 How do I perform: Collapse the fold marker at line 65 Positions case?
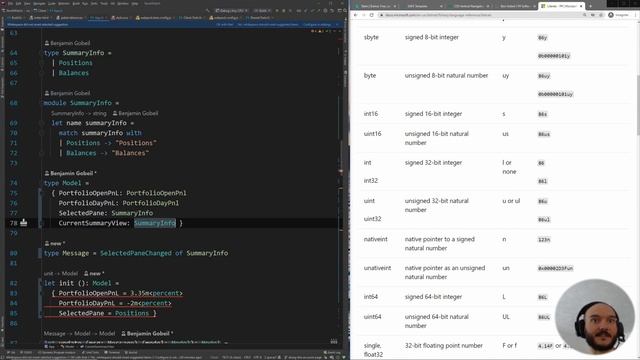pyautogui.click(x=41, y=63)
